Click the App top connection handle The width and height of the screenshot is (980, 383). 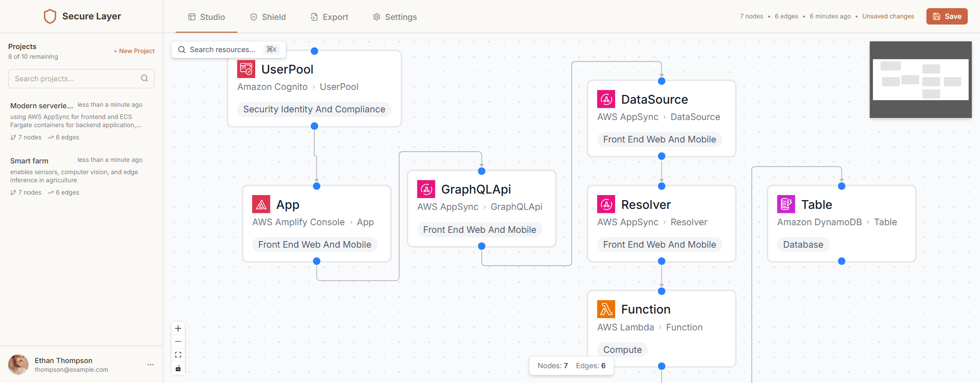pyautogui.click(x=316, y=186)
